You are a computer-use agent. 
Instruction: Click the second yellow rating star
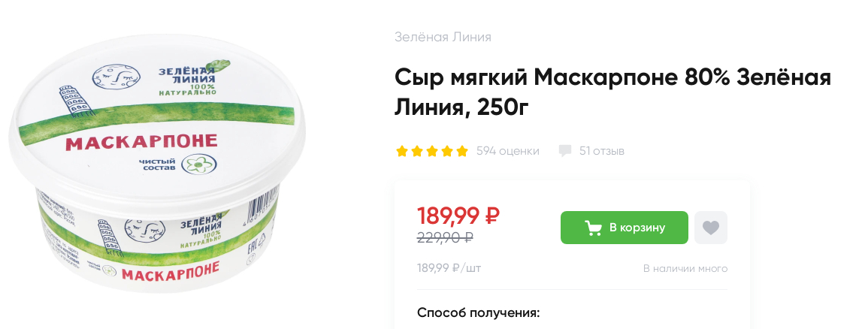pyautogui.click(x=417, y=151)
